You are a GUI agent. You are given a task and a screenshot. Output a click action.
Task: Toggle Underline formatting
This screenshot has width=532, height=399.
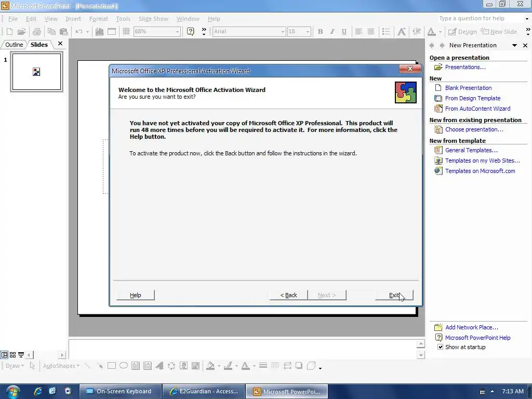pyautogui.click(x=344, y=32)
